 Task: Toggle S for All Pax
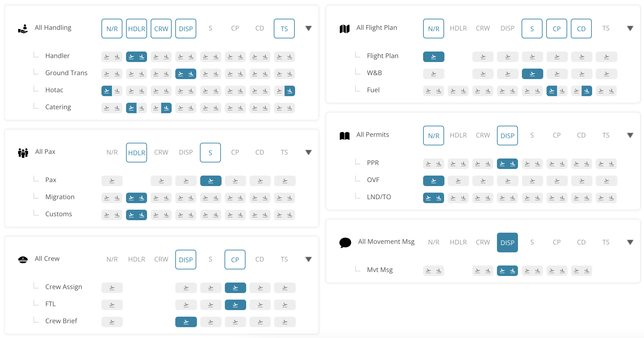(210, 153)
